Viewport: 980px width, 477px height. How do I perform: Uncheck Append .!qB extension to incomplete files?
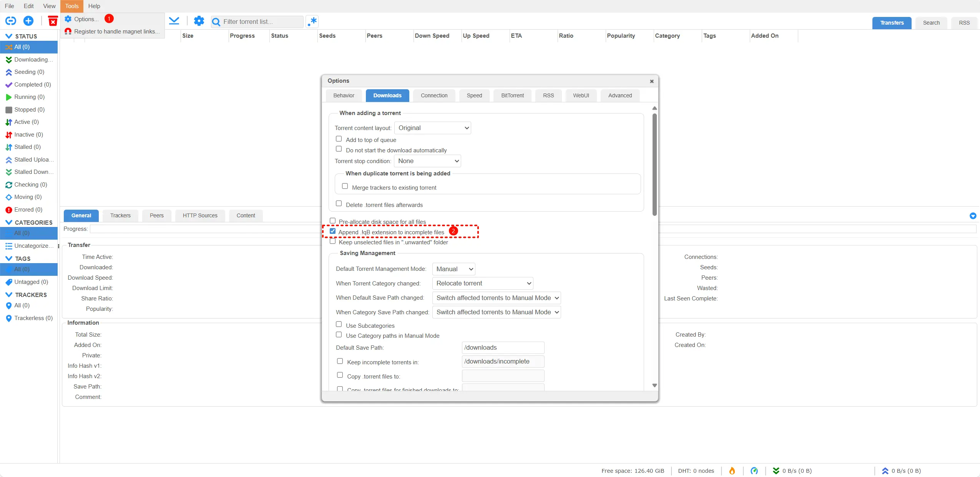(x=333, y=231)
